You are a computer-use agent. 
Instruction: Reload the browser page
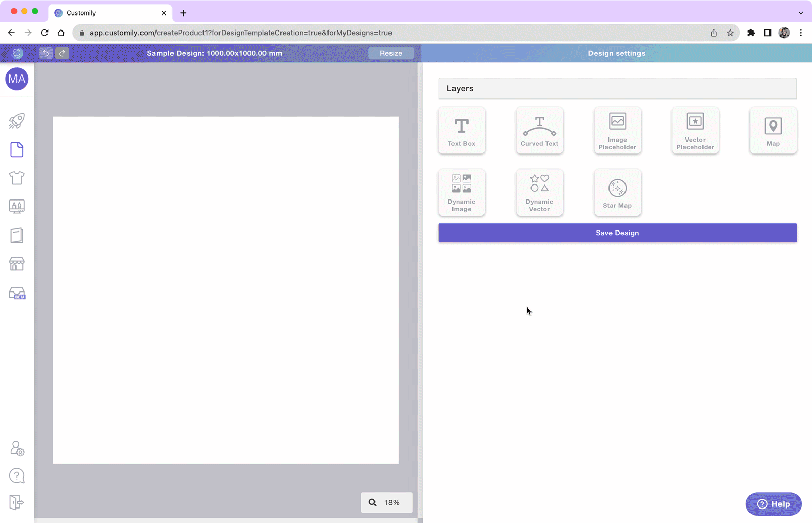coord(44,33)
